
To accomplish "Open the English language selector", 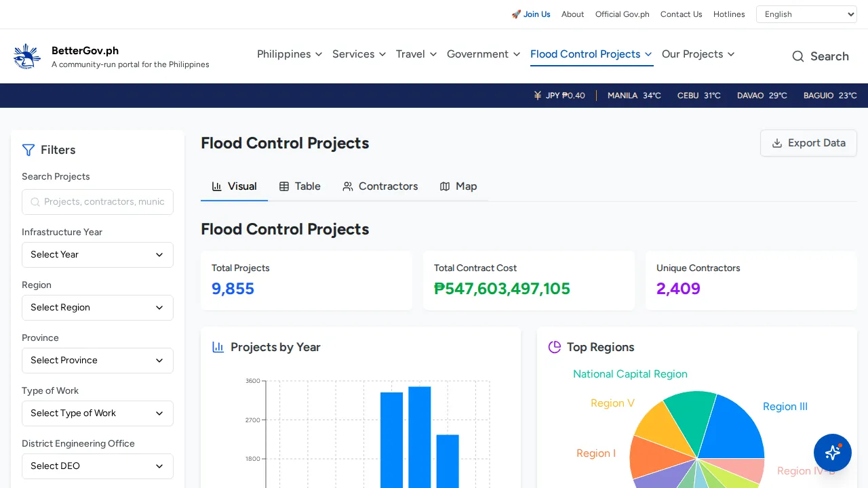I will click(807, 14).
